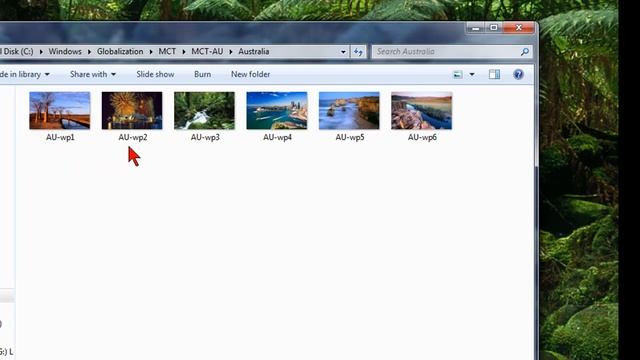The image size is (640, 360).
Task: Select the AU-wp6 rocky gorge thumbnail
Action: 422,111
